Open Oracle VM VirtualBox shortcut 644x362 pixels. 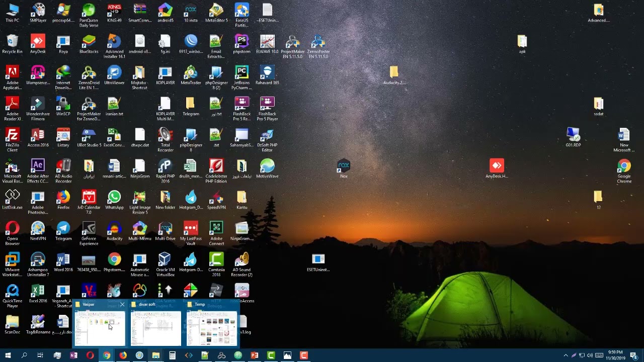tap(165, 265)
